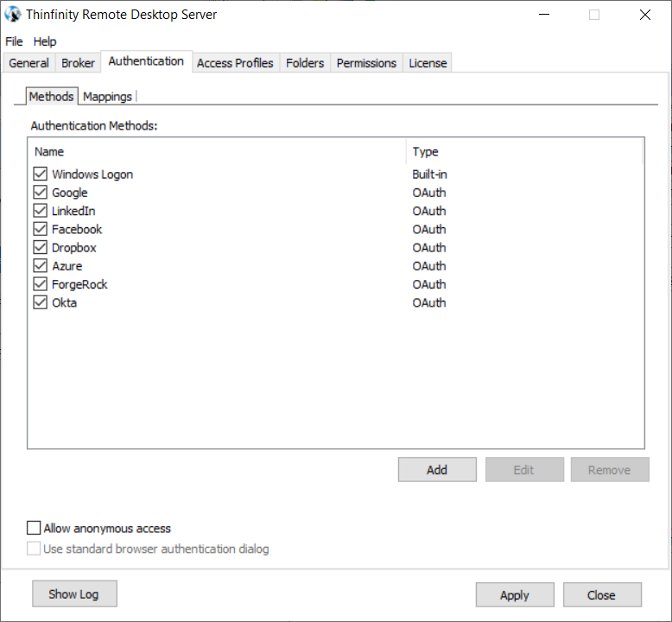This screenshot has width=672, height=622.
Task: Click the Thinfinity app icon in title bar
Action: click(12, 14)
